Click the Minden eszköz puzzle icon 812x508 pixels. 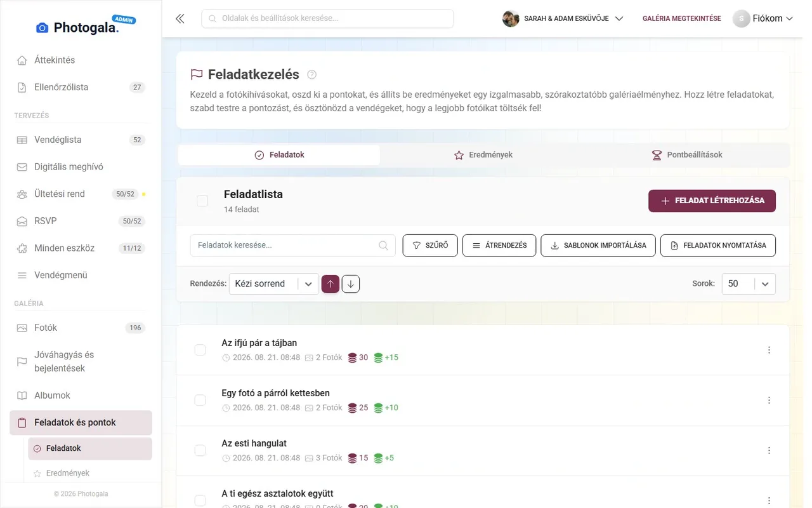coord(22,248)
